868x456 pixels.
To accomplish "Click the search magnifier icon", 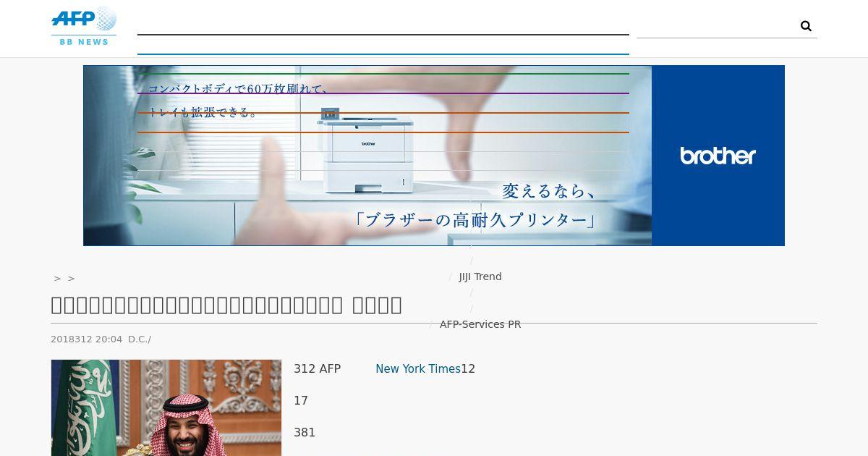I will (x=806, y=26).
